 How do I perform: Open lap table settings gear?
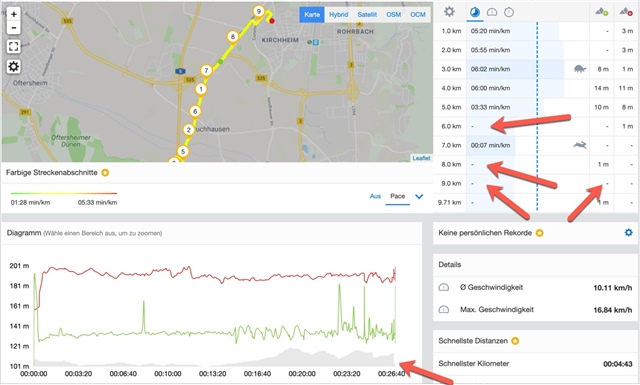(449, 11)
